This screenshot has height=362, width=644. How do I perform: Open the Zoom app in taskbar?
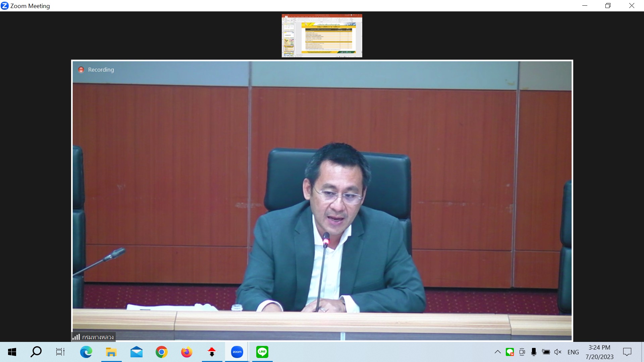237,352
